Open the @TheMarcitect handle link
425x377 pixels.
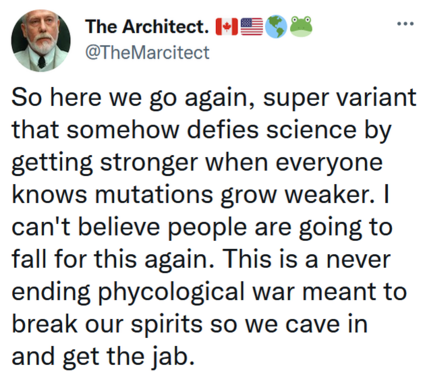(x=147, y=52)
